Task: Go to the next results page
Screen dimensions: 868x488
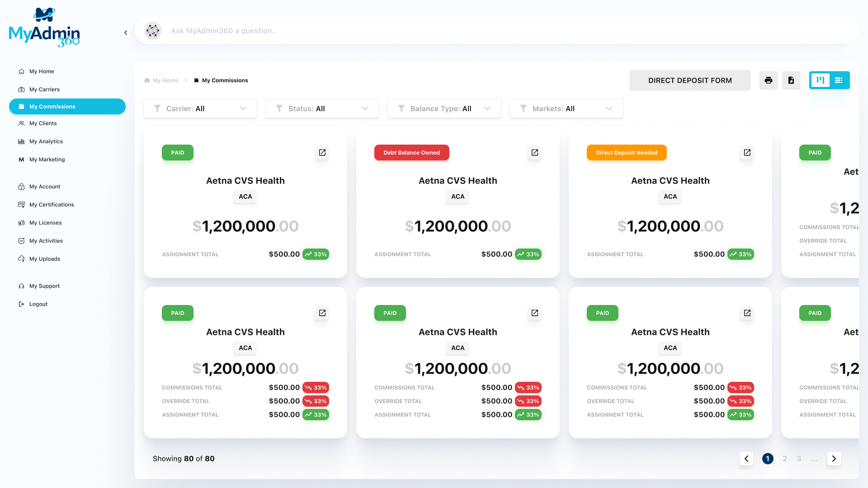Action: click(x=834, y=459)
